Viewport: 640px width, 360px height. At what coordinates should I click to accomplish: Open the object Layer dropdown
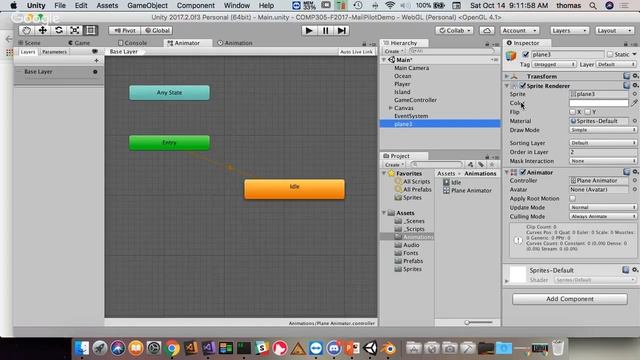click(x=616, y=64)
